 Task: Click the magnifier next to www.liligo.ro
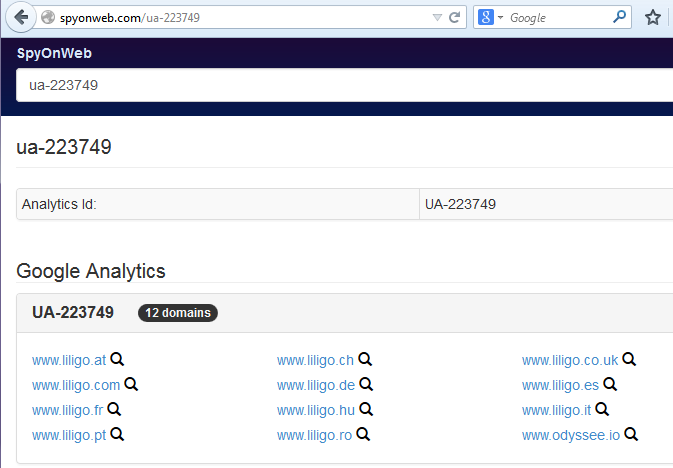(363, 434)
